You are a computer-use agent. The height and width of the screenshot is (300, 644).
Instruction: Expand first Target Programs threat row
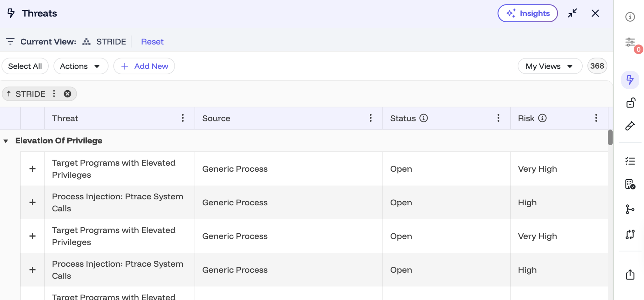[32, 169]
